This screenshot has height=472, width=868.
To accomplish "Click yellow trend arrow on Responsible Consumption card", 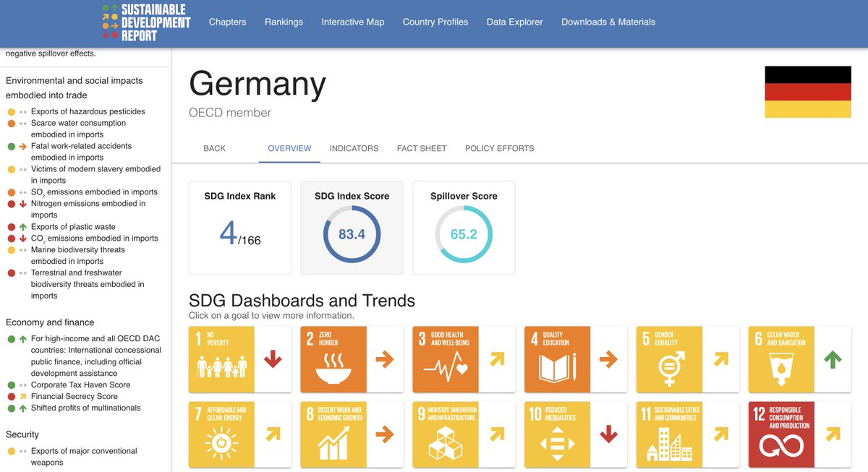I will pos(833,434).
